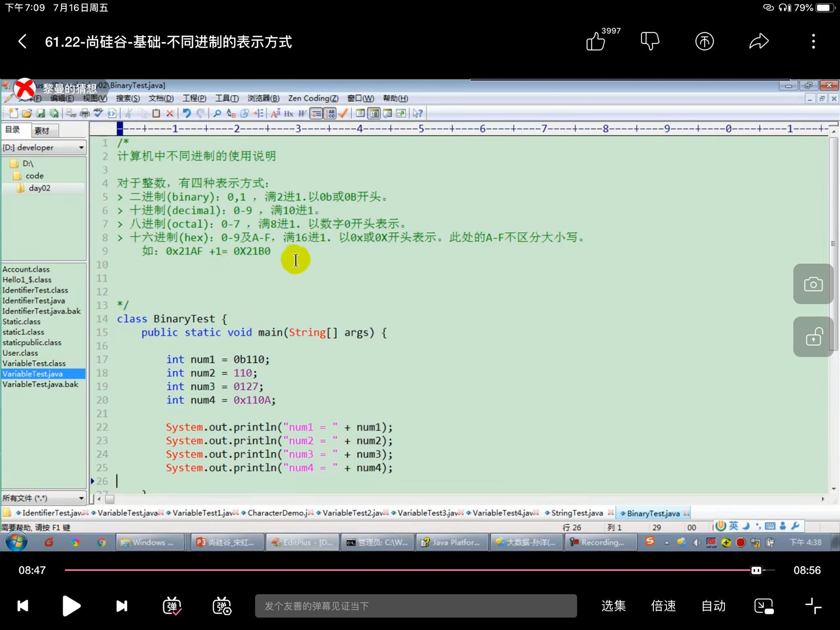Open the 自动 quality selector

tap(714, 606)
